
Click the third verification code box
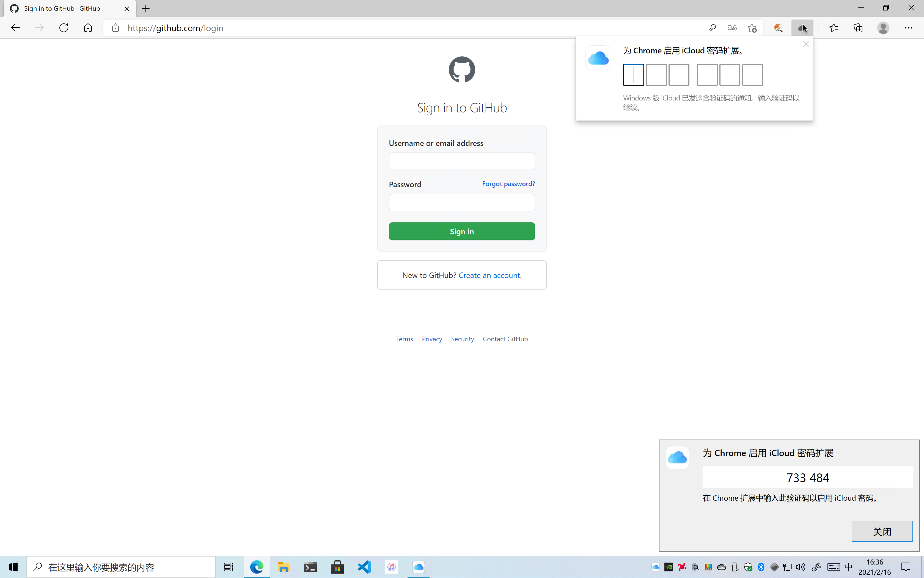point(679,75)
